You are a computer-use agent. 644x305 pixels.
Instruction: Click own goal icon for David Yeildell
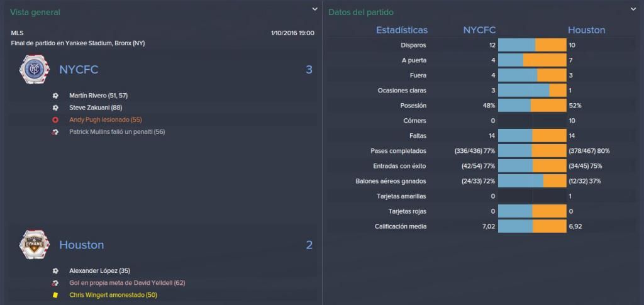(x=55, y=283)
